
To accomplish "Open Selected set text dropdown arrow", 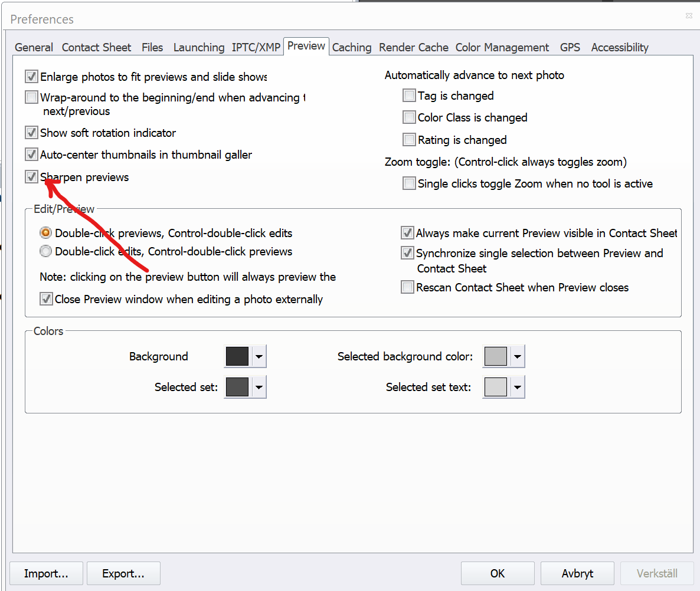I will click(518, 387).
